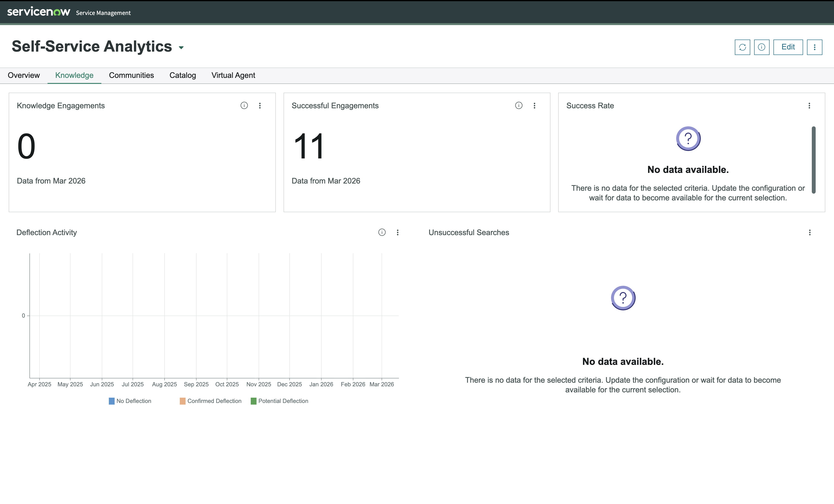Click Dec 2025 axis label
Image resolution: width=834 pixels, height=504 pixels.
pyautogui.click(x=289, y=384)
